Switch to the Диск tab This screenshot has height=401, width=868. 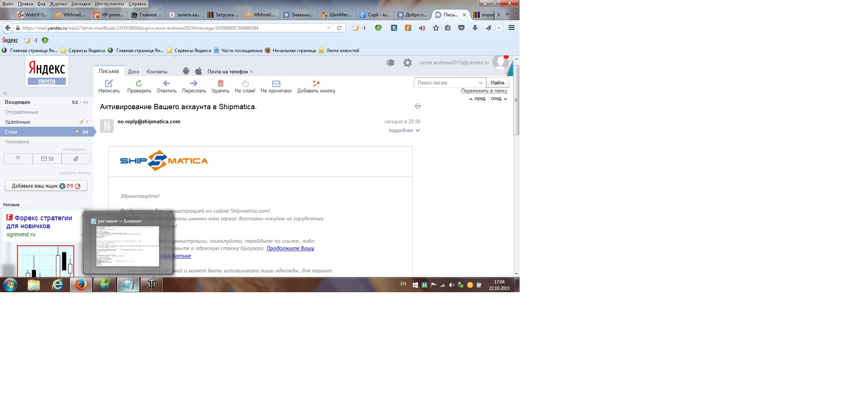pos(134,72)
